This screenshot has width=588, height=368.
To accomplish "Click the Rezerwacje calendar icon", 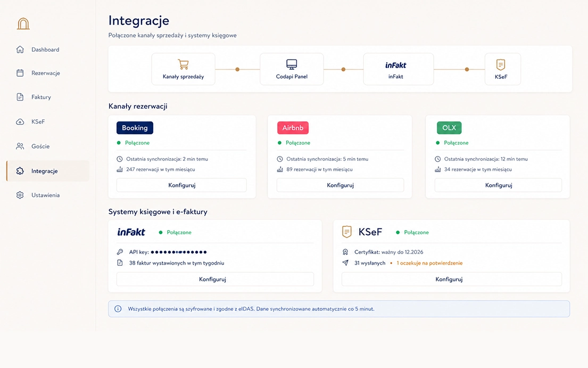I will tap(20, 73).
